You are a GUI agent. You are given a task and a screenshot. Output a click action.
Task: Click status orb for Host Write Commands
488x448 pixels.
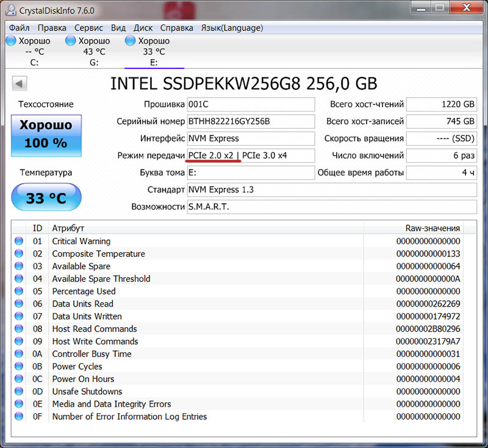pyautogui.click(x=19, y=341)
